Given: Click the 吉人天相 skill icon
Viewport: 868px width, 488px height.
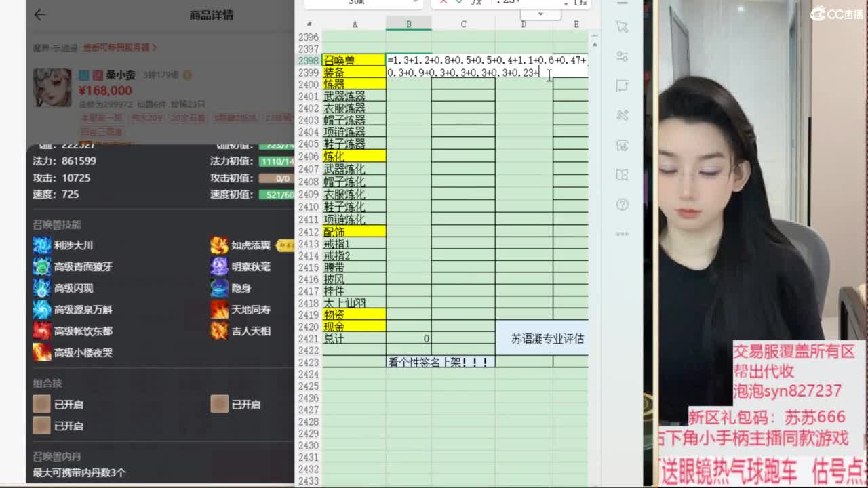Looking at the screenshot, I should [x=219, y=331].
